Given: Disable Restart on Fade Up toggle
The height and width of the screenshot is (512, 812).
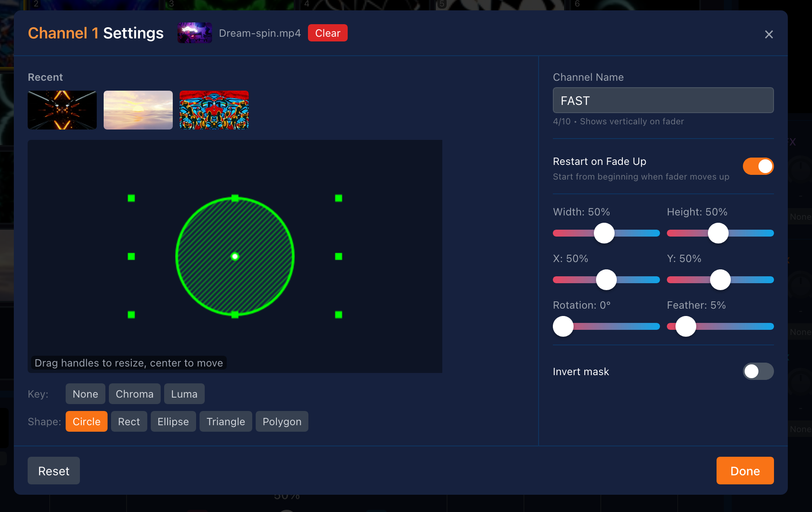Looking at the screenshot, I should click(x=758, y=166).
